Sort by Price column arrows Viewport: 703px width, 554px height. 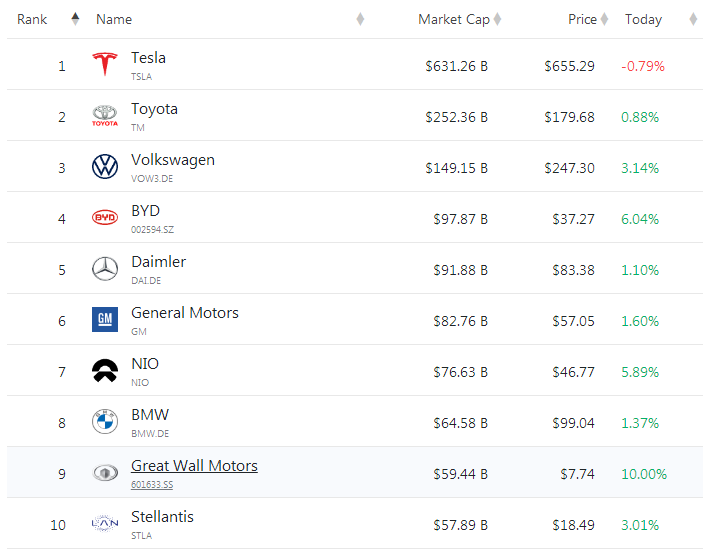pyautogui.click(x=604, y=19)
